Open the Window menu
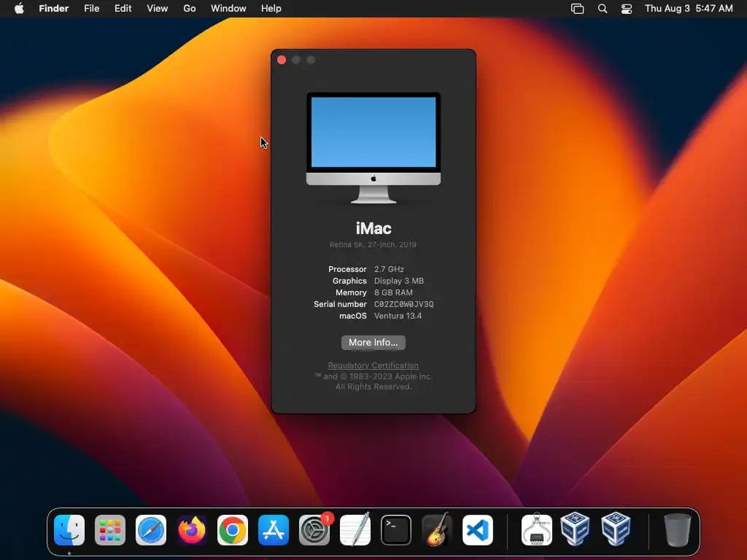 tap(228, 9)
